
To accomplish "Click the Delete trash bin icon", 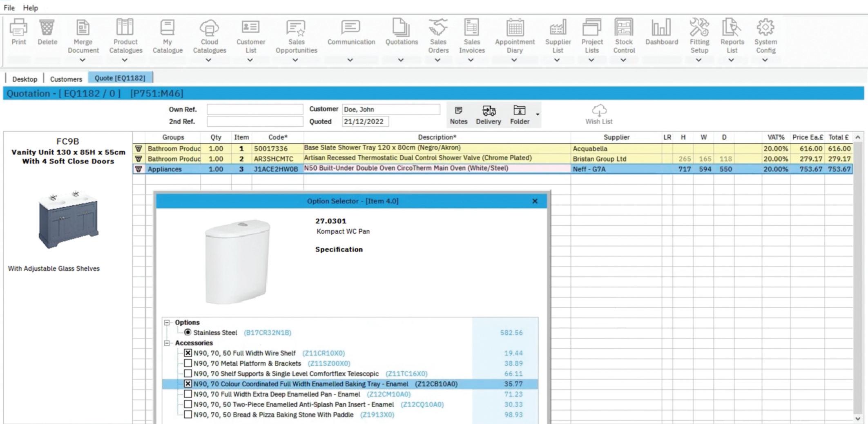I will click(47, 27).
